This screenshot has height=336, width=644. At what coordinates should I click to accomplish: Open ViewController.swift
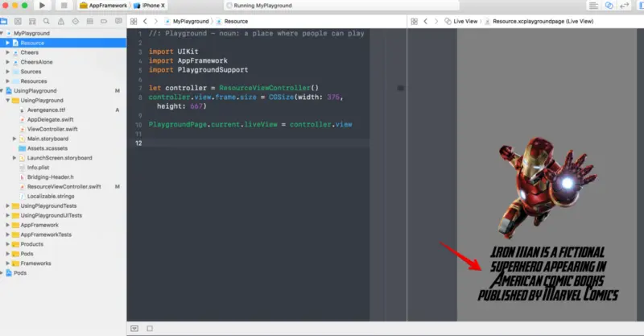(63, 129)
